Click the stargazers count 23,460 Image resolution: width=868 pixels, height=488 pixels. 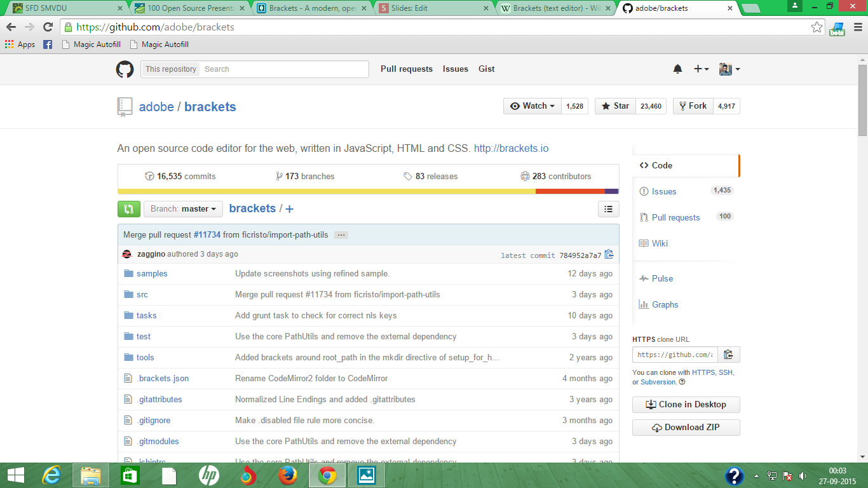(x=651, y=106)
